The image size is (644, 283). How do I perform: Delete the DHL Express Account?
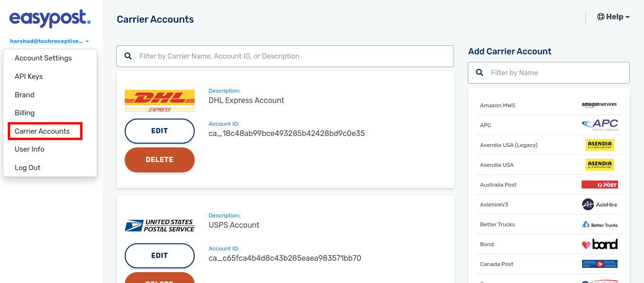(x=159, y=160)
